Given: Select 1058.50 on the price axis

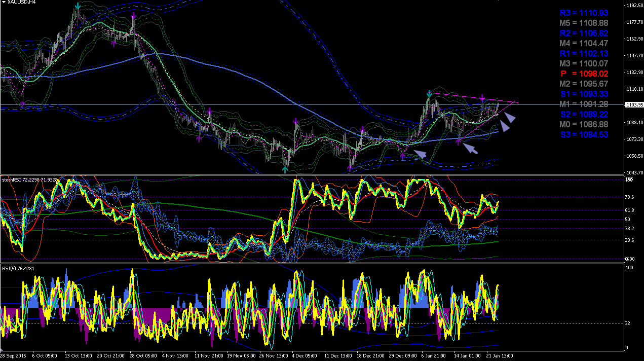Looking at the screenshot, I should (x=634, y=156).
